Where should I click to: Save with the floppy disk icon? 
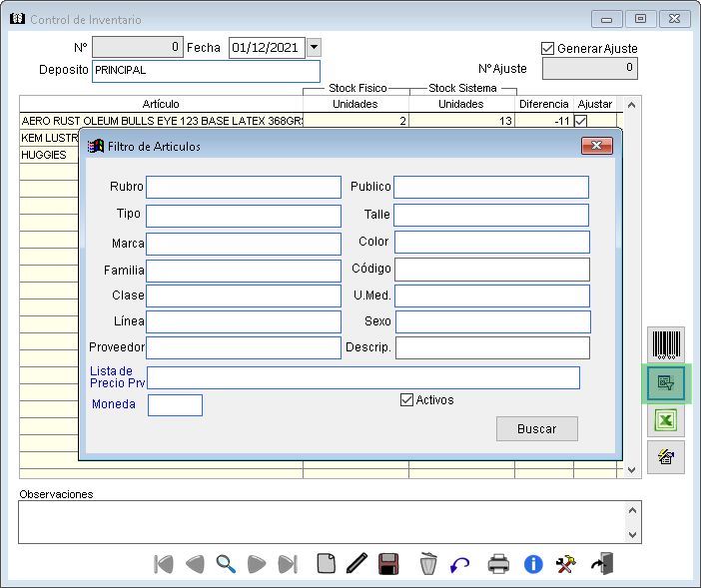click(388, 564)
